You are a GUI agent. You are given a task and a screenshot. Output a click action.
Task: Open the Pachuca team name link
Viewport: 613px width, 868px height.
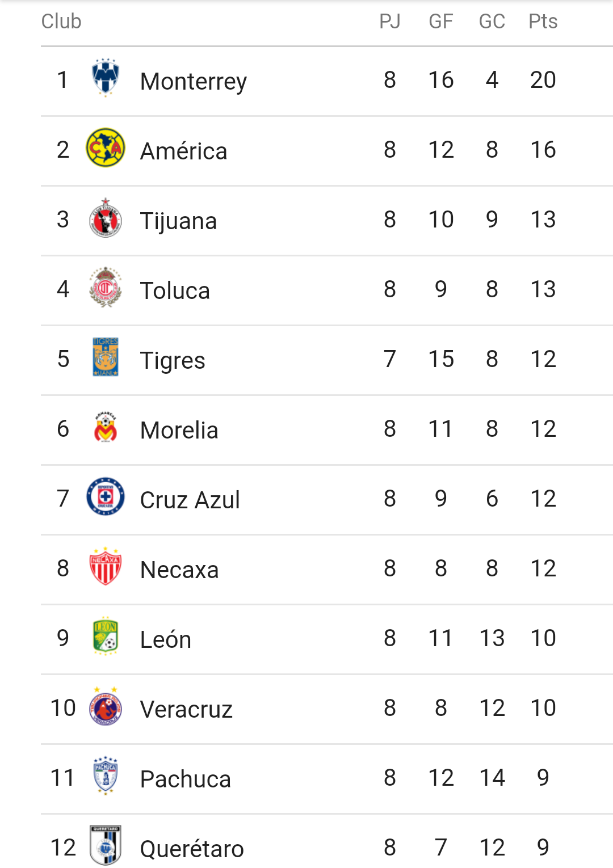tap(185, 779)
